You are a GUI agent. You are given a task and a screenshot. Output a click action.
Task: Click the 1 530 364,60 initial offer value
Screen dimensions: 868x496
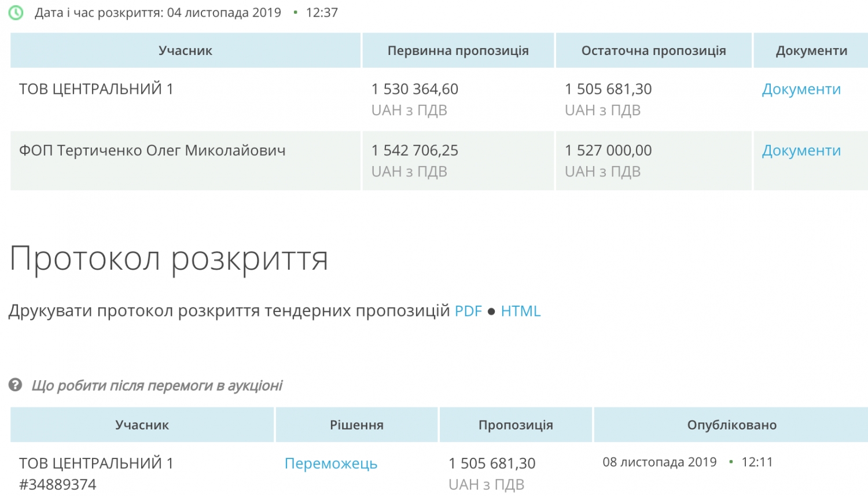pyautogui.click(x=415, y=90)
